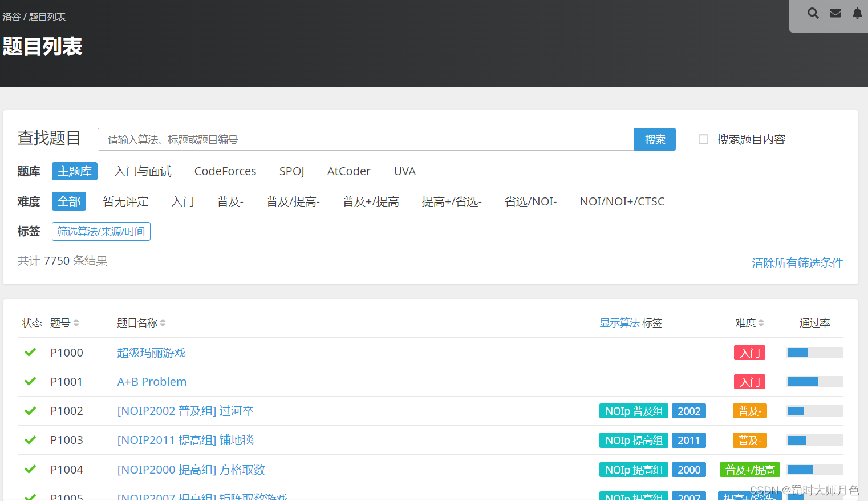This screenshot has height=501, width=868.
Task: Click pass rate bar for P1003
Action: click(815, 440)
